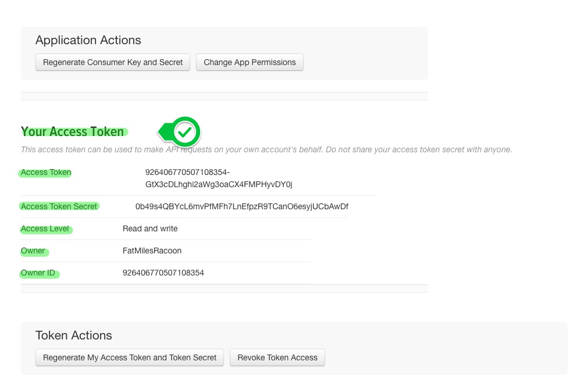588x390 pixels.
Task: Click the Read and write access value
Action: click(150, 229)
